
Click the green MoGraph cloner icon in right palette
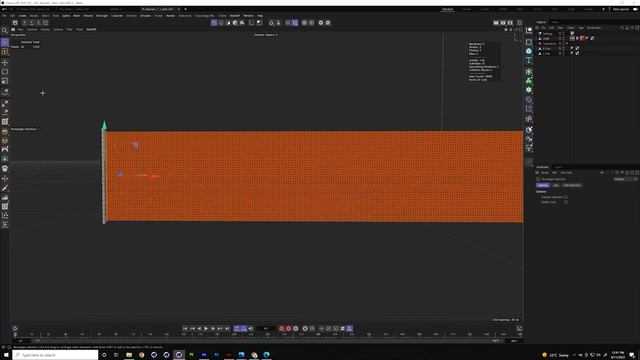[529, 81]
